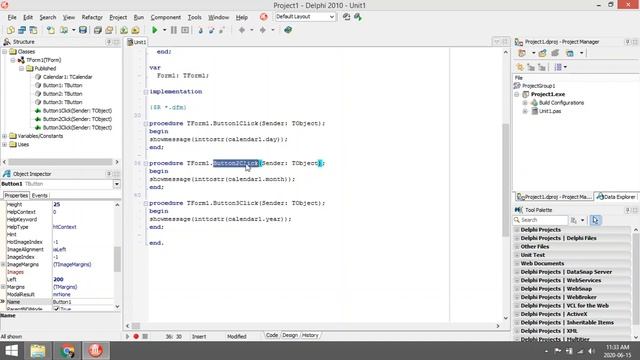This screenshot has height=360, width=640.
Task: Expand the Uses node
Action: [4, 144]
